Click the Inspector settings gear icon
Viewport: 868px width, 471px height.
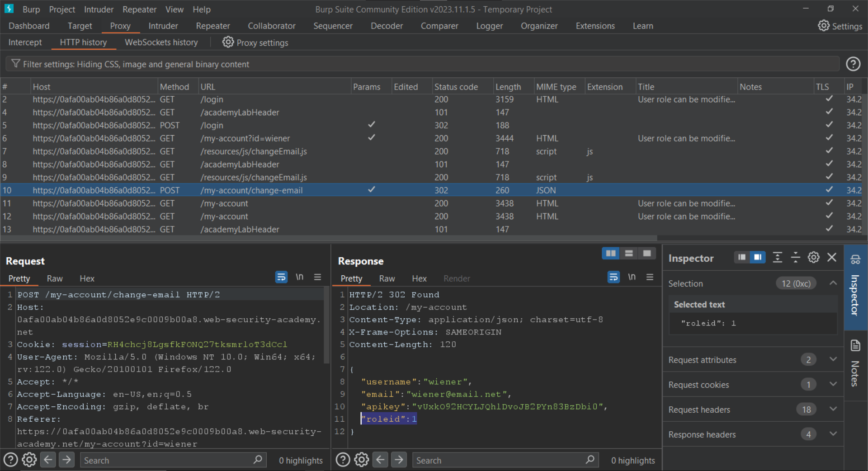coord(813,258)
